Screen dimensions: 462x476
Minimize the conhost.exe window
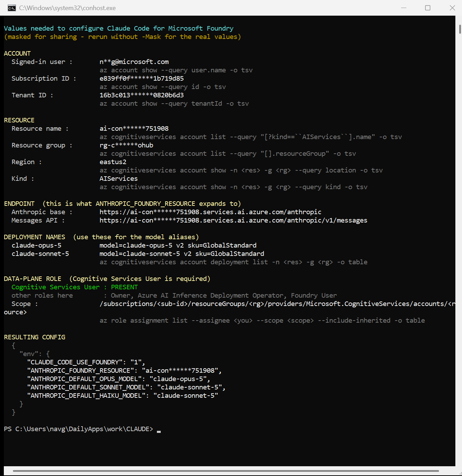tap(404, 8)
